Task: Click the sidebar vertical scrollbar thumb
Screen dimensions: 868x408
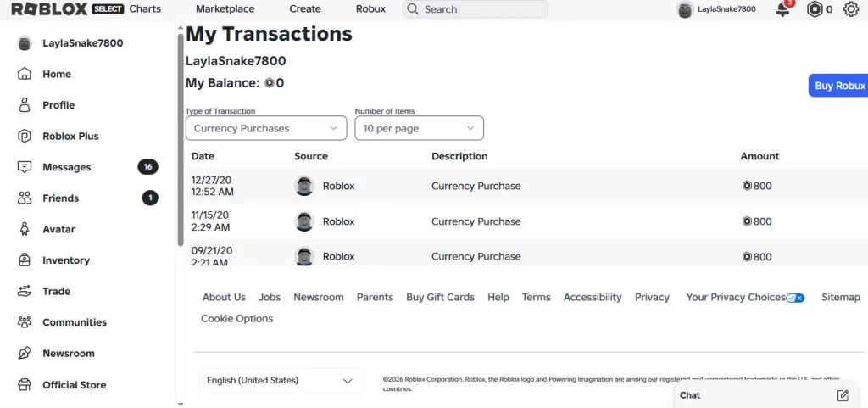Action: (x=180, y=140)
